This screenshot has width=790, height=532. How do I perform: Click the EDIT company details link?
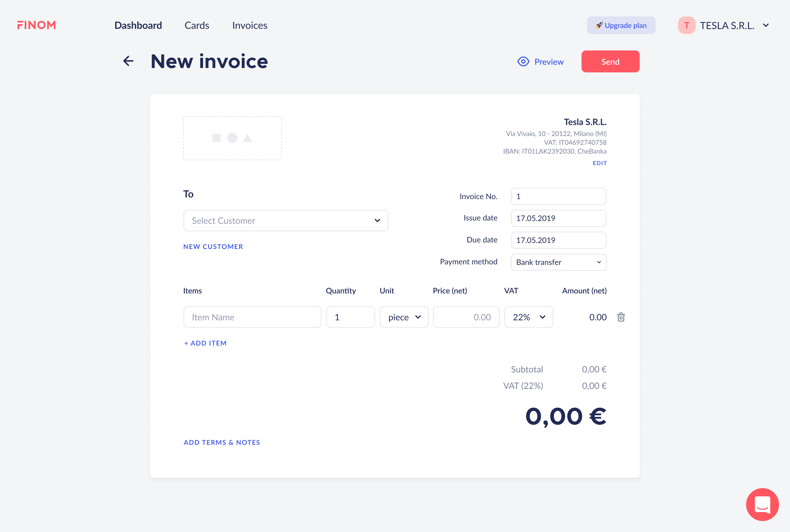(600, 163)
